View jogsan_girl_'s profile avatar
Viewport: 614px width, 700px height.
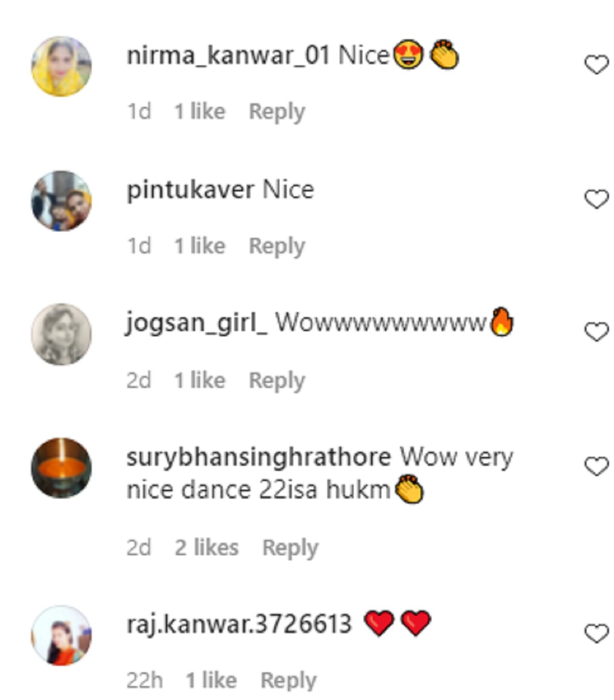[61, 334]
